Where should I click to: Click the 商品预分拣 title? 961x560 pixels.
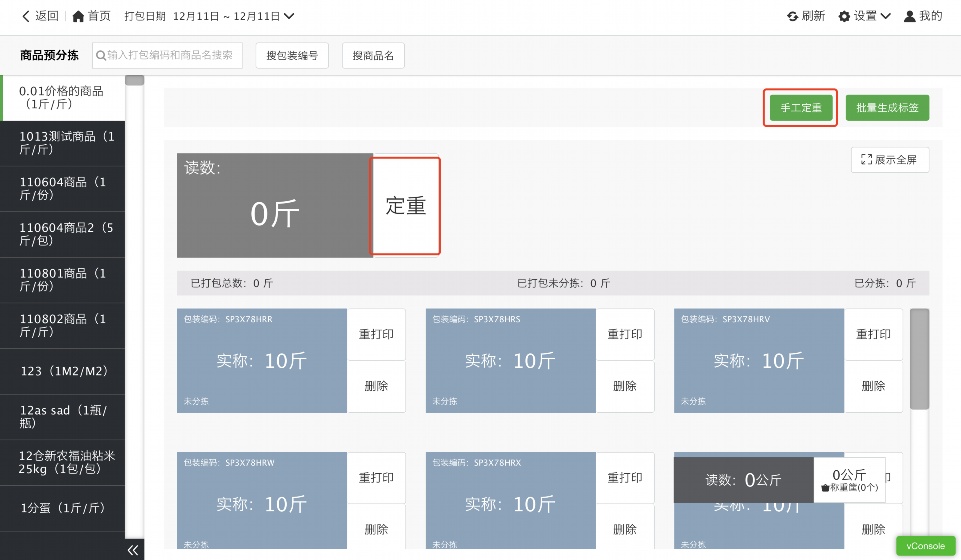point(49,55)
